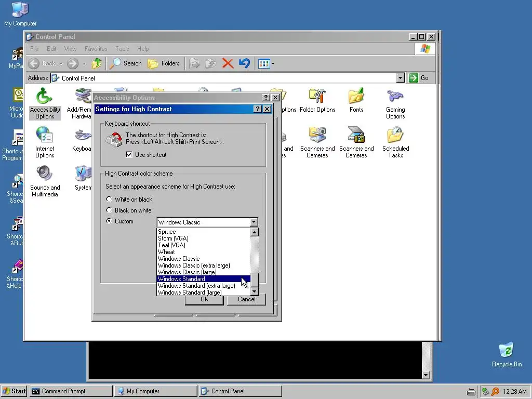This screenshot has width=532, height=399.
Task: Open the Favorites menu
Action: tap(96, 49)
